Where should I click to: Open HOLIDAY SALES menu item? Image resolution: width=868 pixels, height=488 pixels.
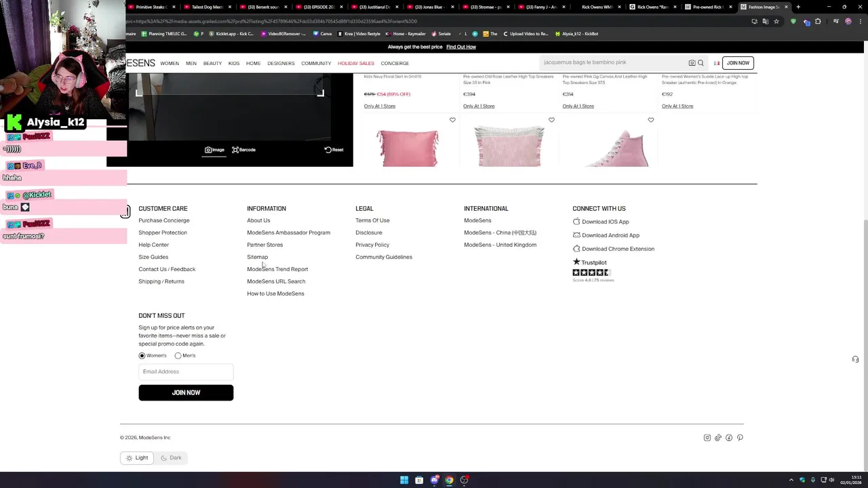coord(356,63)
